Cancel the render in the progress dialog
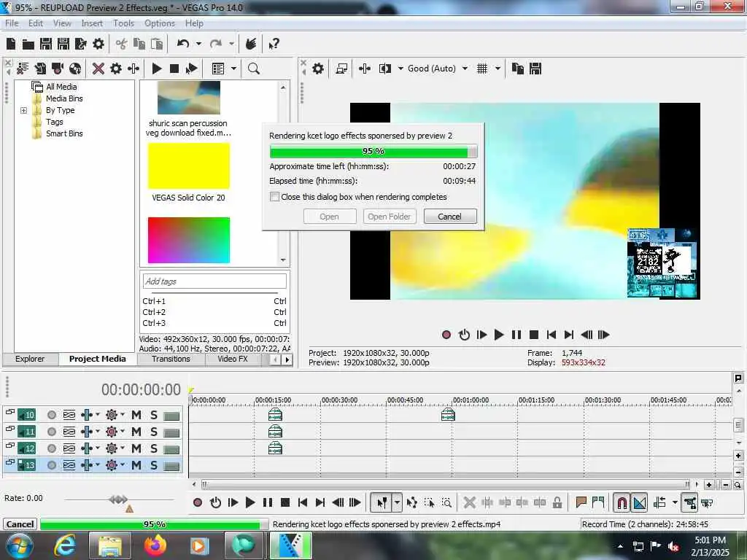Image resolution: width=747 pixels, height=560 pixels. point(449,217)
